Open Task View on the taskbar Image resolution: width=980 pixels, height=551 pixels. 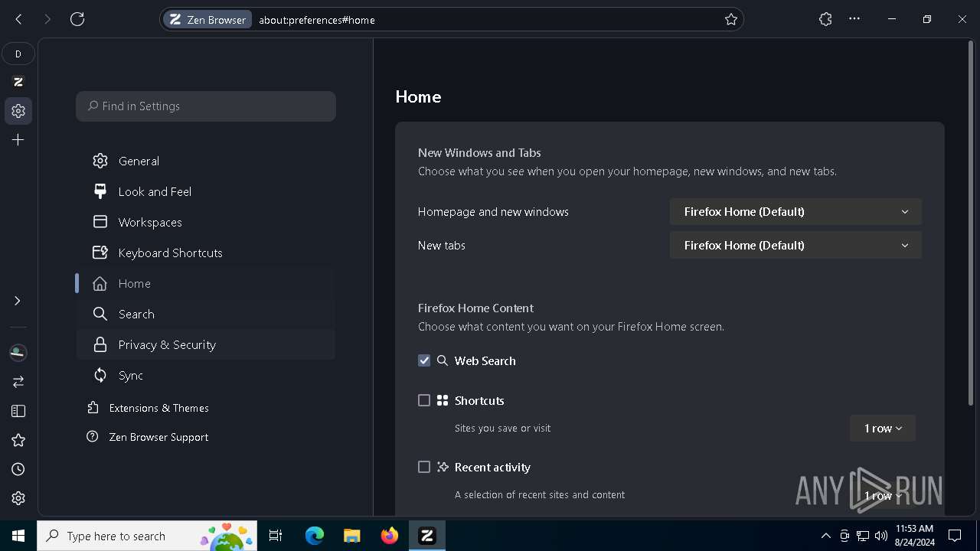click(x=276, y=536)
